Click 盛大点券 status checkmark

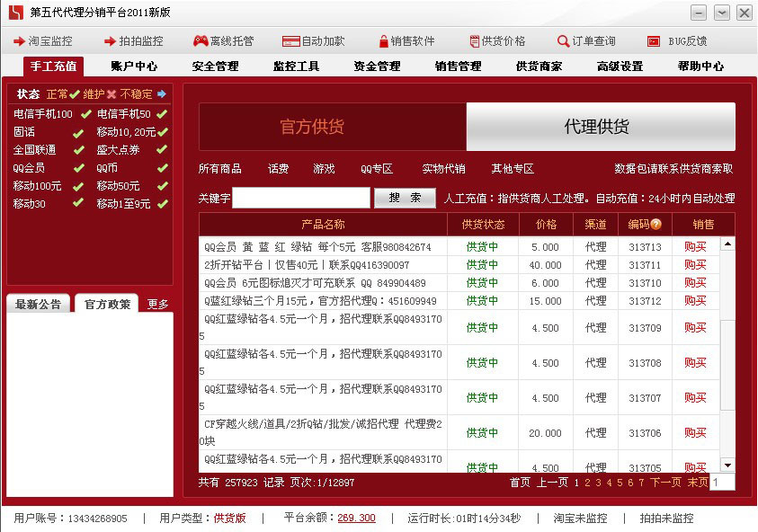click(x=162, y=150)
